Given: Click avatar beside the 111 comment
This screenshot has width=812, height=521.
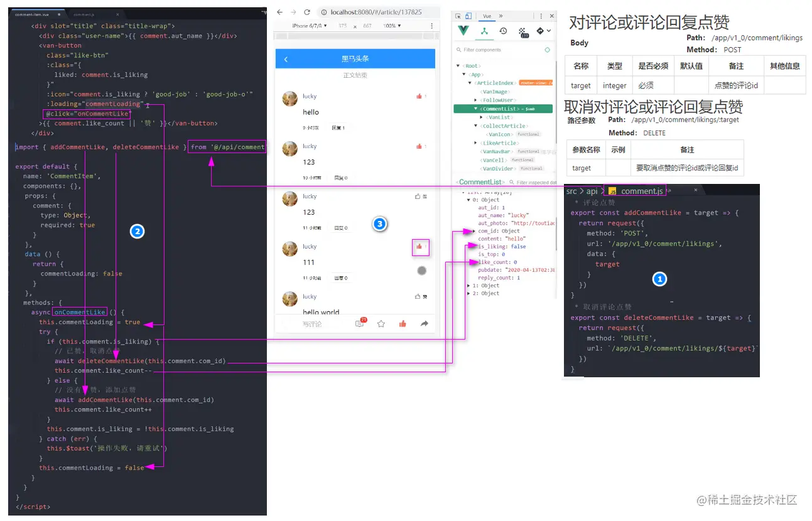Looking at the screenshot, I should coord(290,249).
